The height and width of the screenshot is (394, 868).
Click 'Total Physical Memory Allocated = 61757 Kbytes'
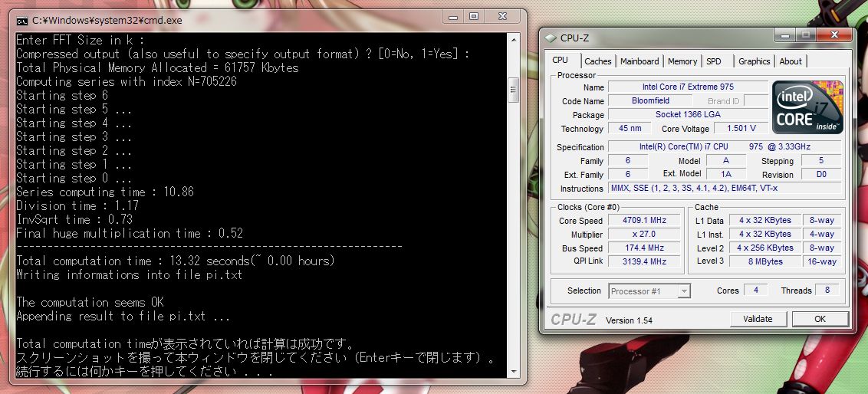pos(157,67)
